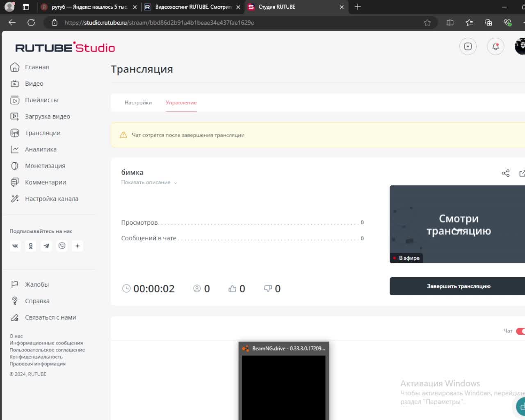Click the Telegram social icon

[x=46, y=246]
